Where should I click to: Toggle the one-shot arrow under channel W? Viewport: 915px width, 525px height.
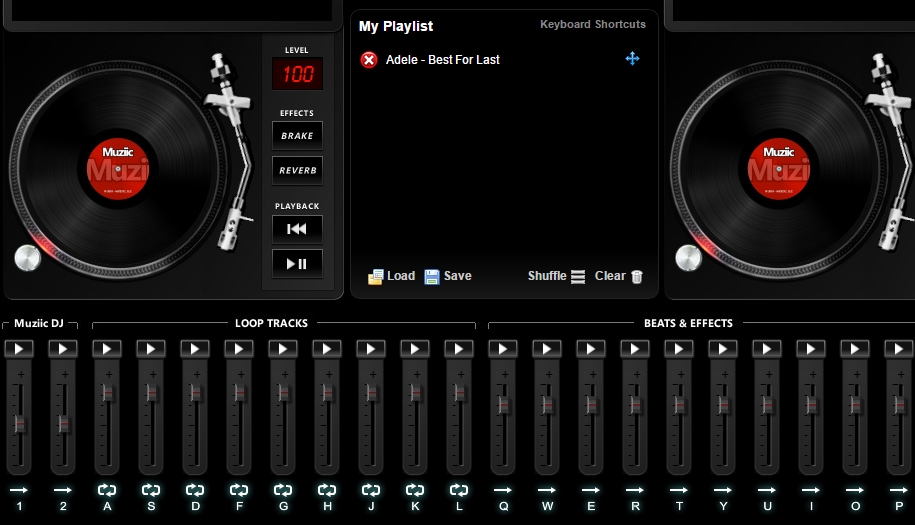coord(547,490)
